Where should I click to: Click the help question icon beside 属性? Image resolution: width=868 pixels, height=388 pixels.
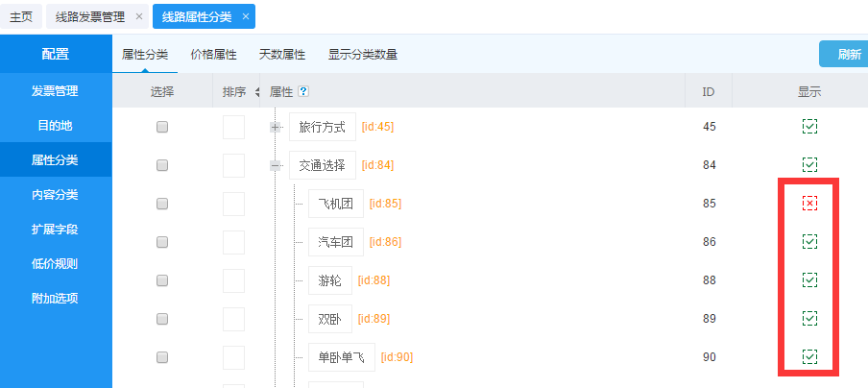pos(303,92)
